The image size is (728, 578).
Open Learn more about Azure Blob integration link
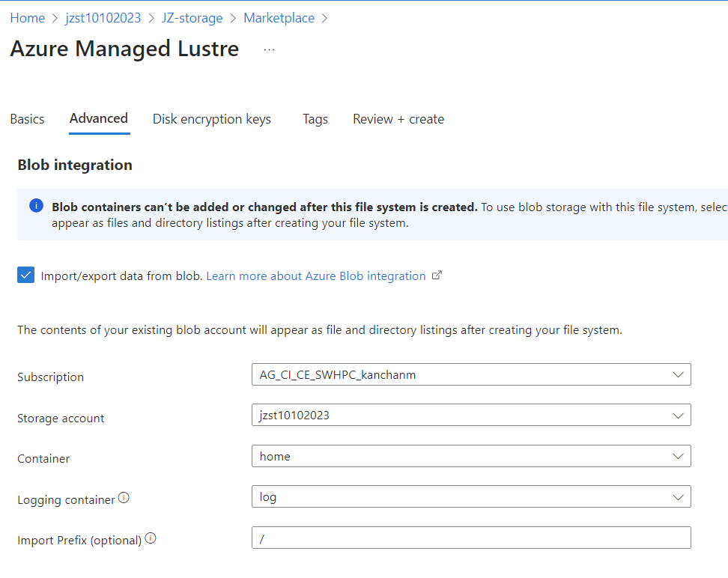[316, 276]
